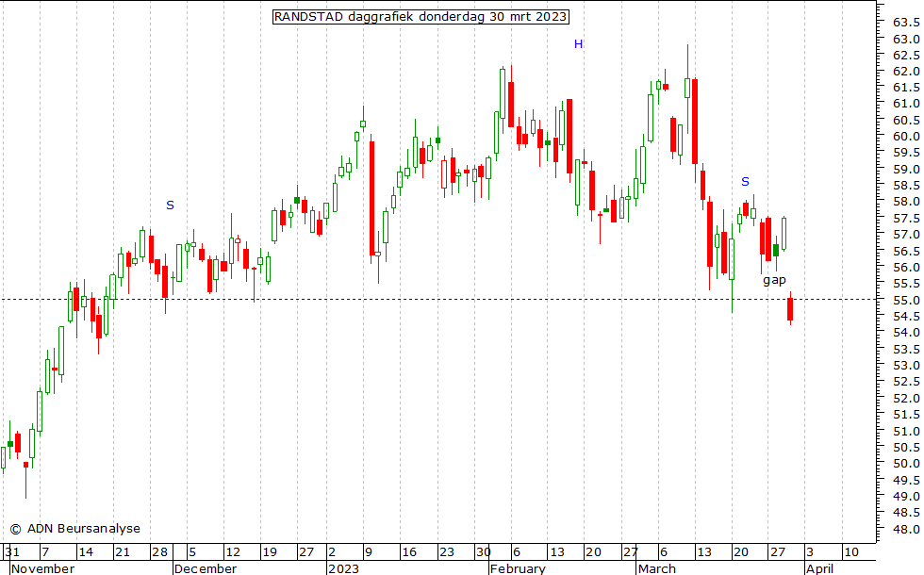Click the date label 14 in November
The width and height of the screenshot is (924, 575).
click(x=86, y=552)
